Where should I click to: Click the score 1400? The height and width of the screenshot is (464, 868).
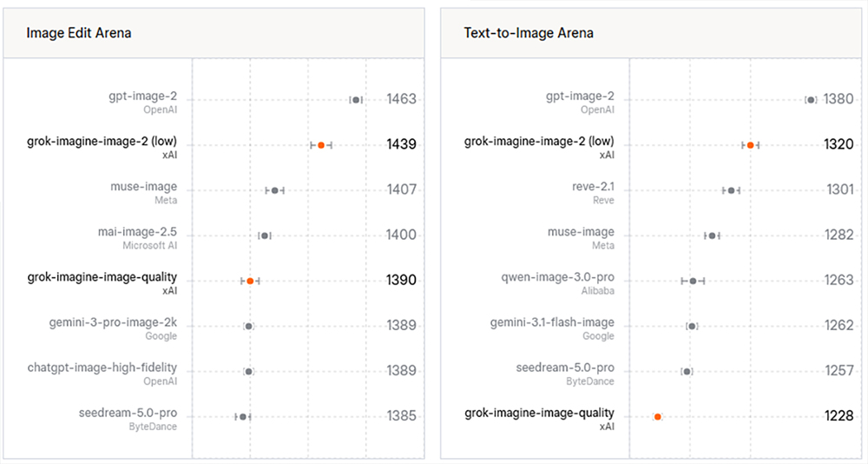click(401, 235)
